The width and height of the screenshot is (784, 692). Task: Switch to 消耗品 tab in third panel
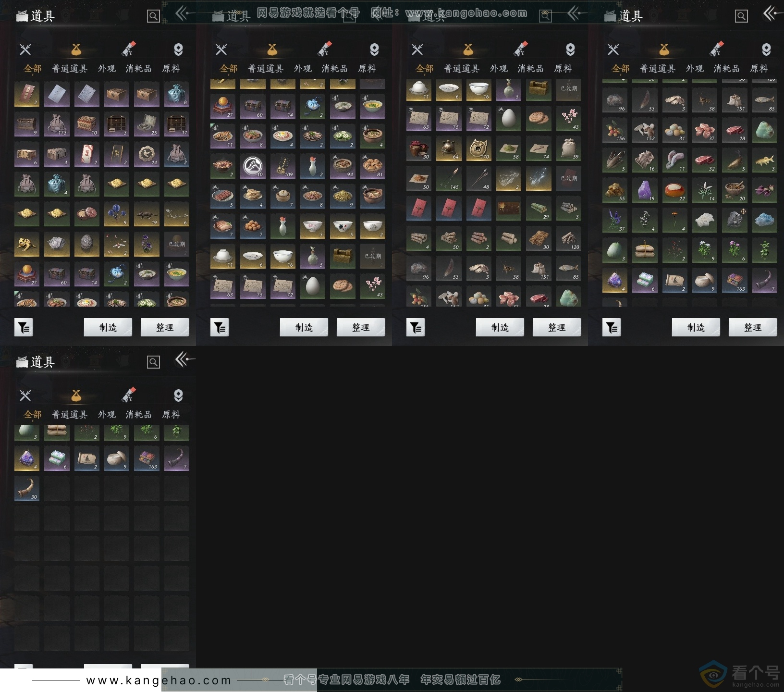[531, 69]
